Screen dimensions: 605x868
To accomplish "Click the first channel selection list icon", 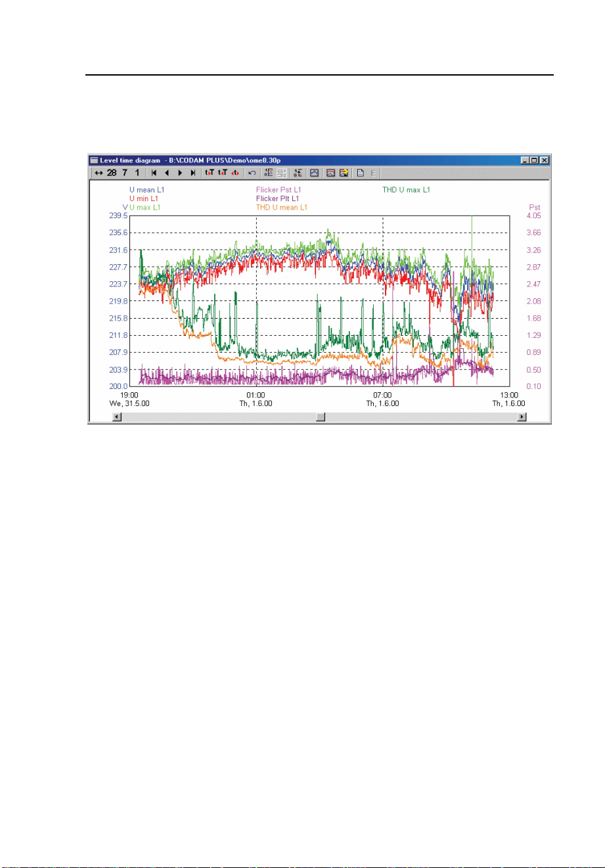I will tap(269, 173).
